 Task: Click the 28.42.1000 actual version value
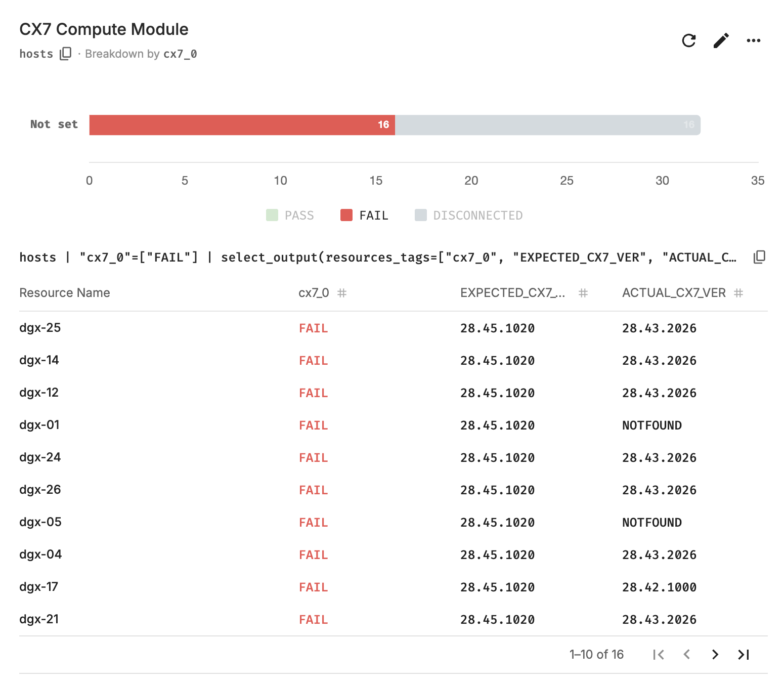click(x=659, y=587)
